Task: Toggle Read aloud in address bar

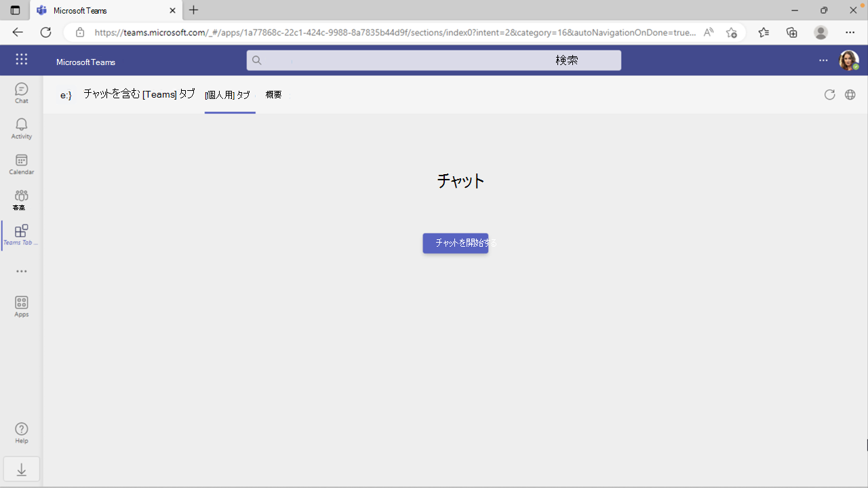Action: click(709, 33)
